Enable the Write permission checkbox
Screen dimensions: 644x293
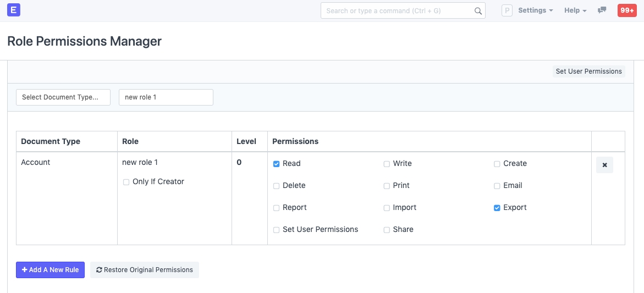point(387,164)
